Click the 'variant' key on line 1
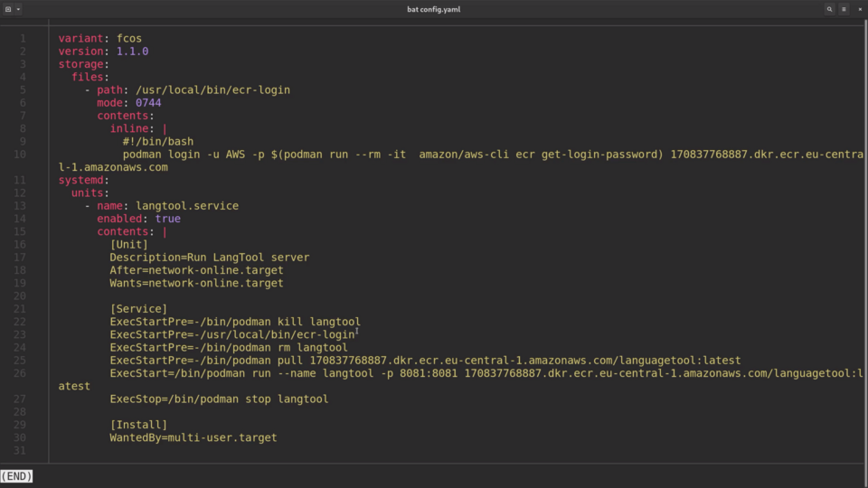Viewport: 868px width, 488px height. tap(80, 38)
